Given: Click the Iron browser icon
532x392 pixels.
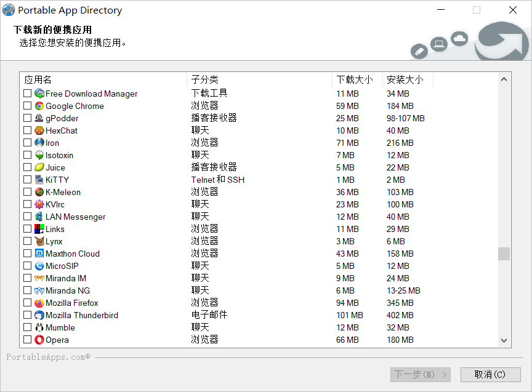Looking at the screenshot, I should 39,143.
